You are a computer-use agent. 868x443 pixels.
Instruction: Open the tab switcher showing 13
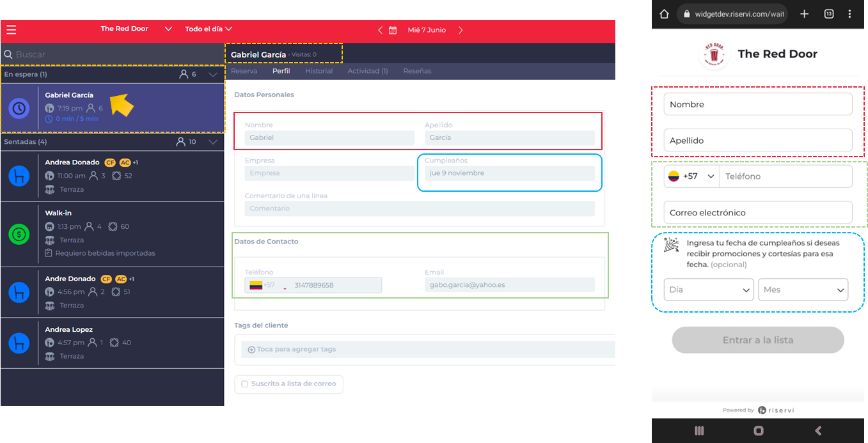tap(829, 14)
